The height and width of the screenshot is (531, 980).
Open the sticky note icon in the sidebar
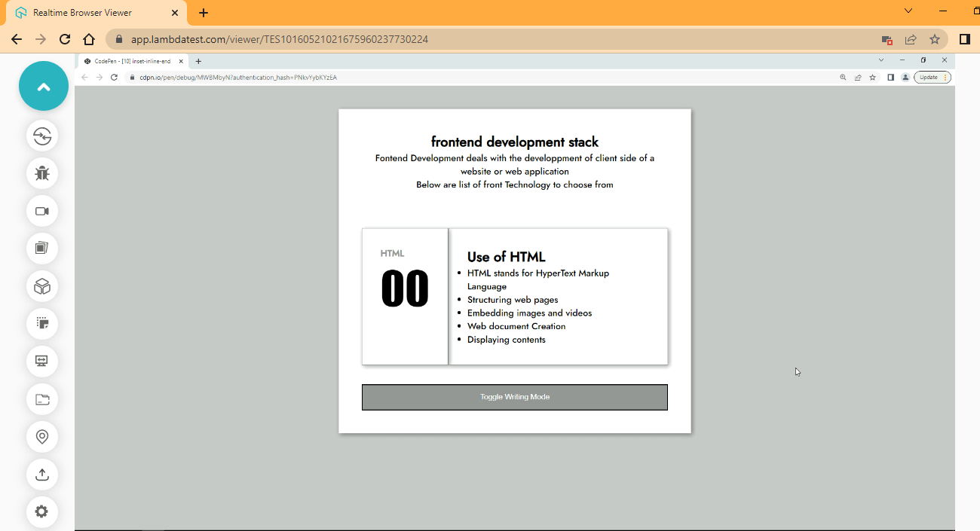click(x=42, y=324)
